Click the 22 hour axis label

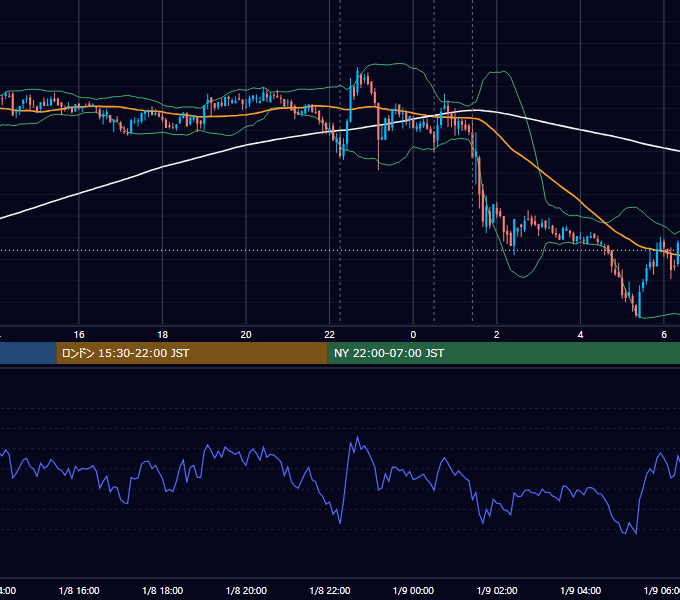click(330, 335)
